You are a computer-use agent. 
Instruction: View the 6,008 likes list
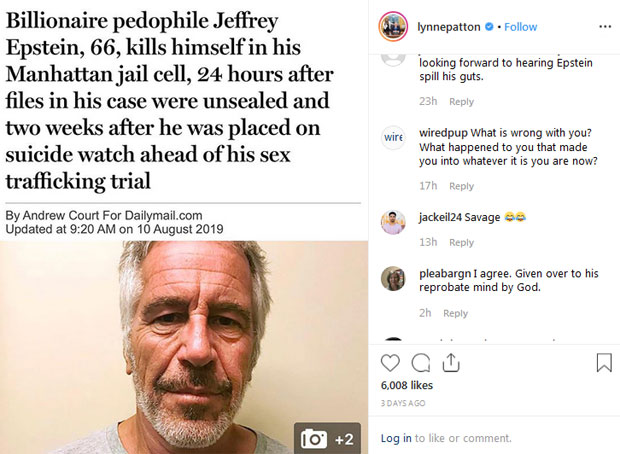click(406, 385)
